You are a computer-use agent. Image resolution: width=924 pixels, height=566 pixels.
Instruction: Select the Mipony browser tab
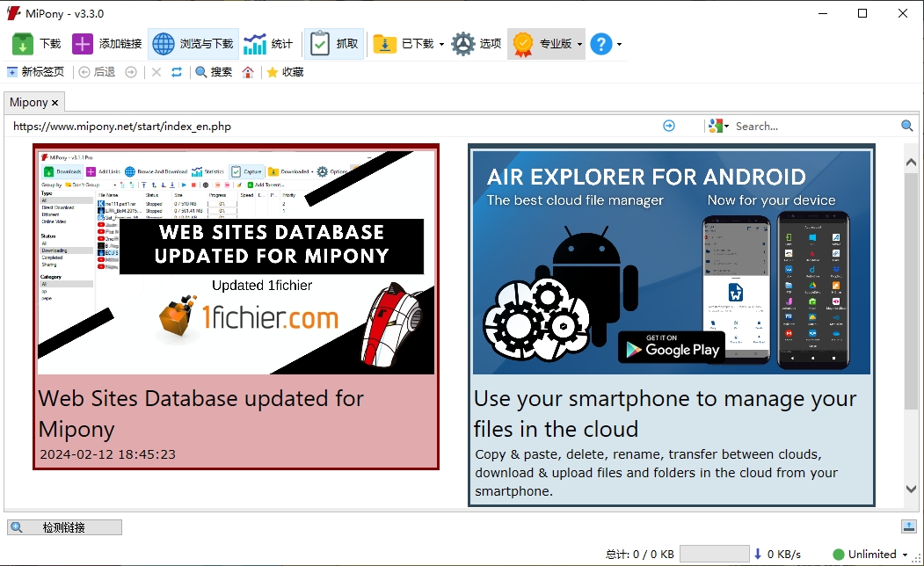point(28,102)
